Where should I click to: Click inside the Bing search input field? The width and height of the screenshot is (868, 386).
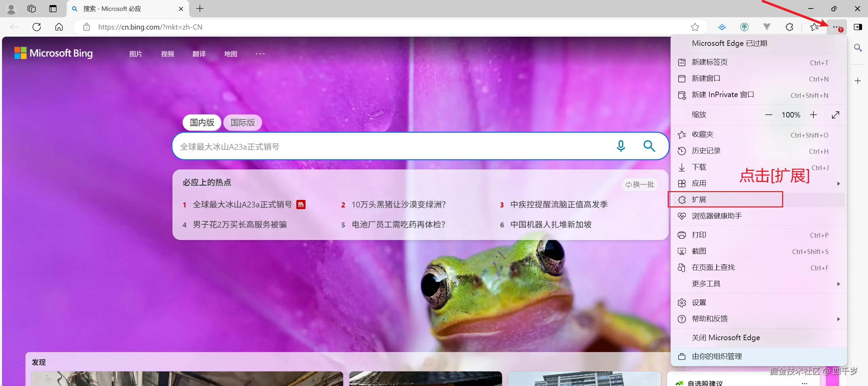pos(373,146)
